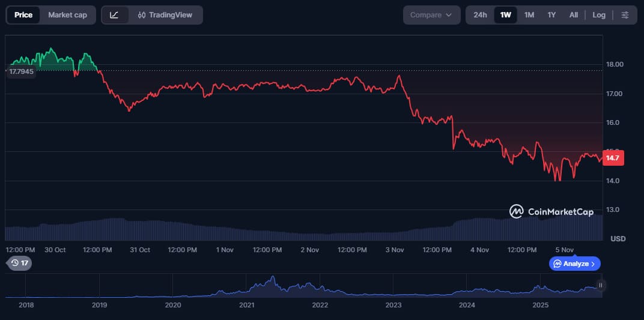
Task: Click the current price tag 14.7
Action: [x=613, y=158]
